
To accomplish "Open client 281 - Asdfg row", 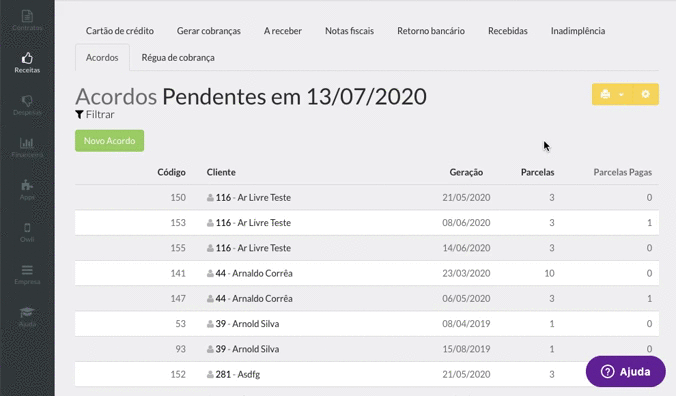I will coord(366,374).
